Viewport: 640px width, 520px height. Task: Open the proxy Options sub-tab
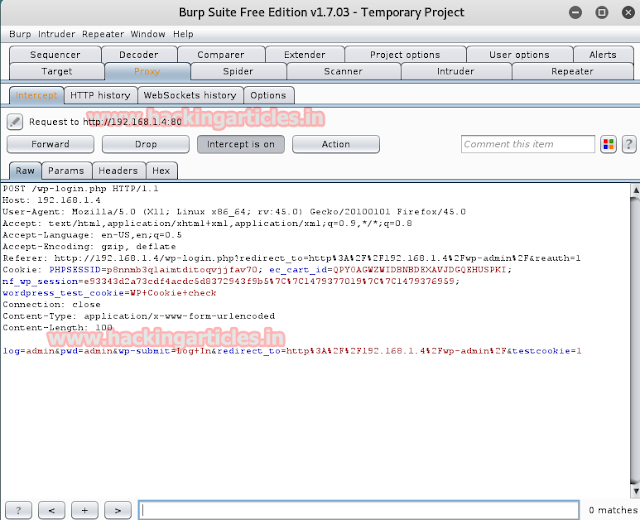coord(268,96)
